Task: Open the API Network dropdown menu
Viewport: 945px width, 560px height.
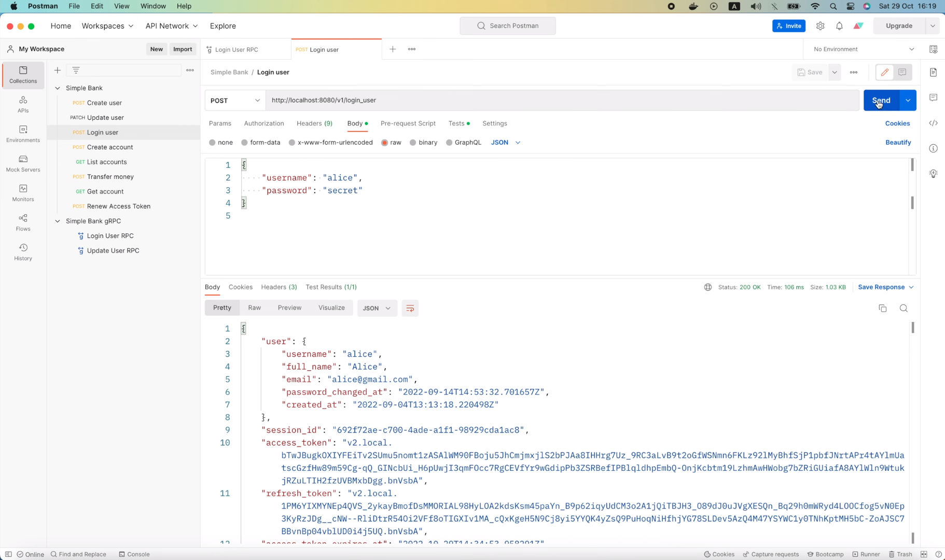Action: coord(171,26)
